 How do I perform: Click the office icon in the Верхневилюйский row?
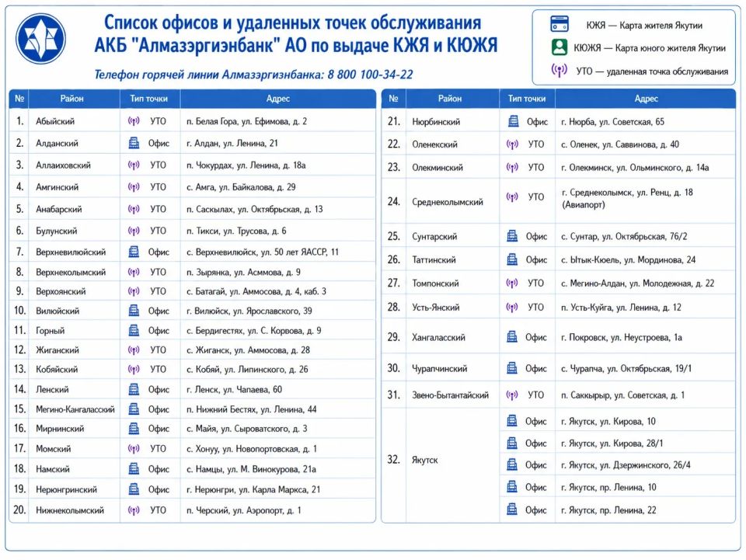point(134,252)
